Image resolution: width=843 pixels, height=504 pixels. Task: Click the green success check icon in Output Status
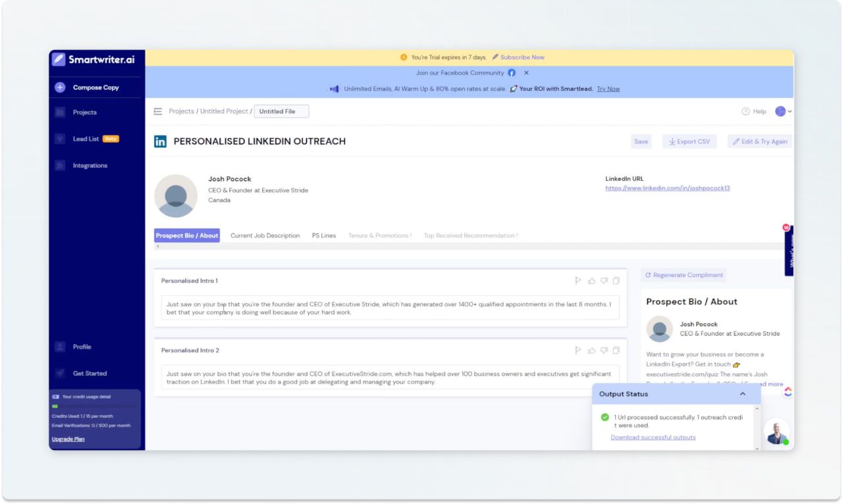click(605, 417)
